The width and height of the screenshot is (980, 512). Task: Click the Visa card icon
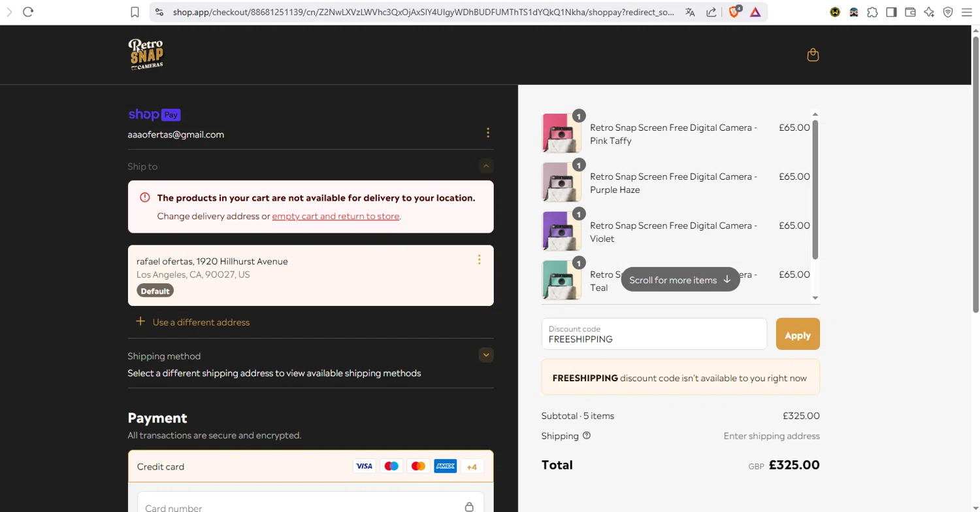(x=364, y=466)
